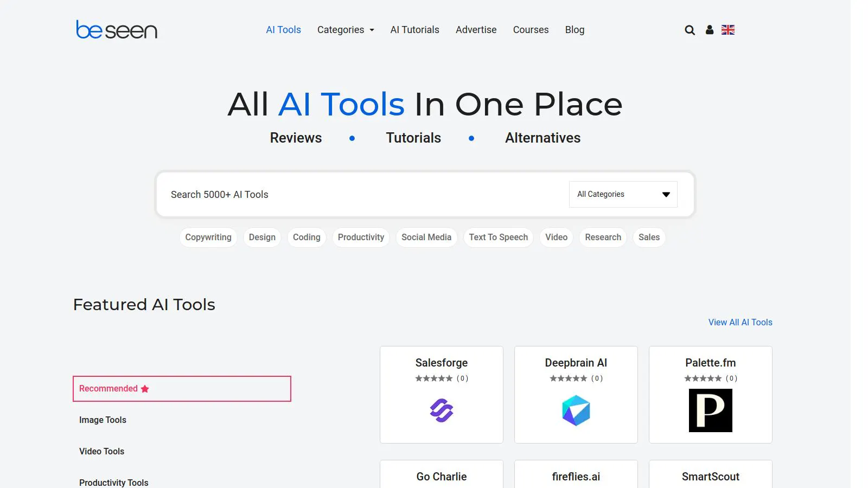Open the Salesforge tool title
This screenshot has height=488, width=868.
(x=442, y=363)
